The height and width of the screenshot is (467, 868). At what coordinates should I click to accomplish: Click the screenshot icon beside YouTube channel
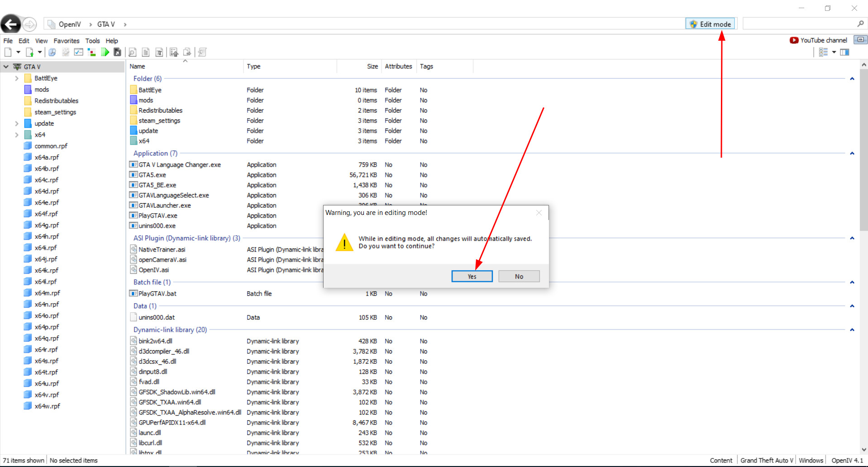[x=860, y=40]
